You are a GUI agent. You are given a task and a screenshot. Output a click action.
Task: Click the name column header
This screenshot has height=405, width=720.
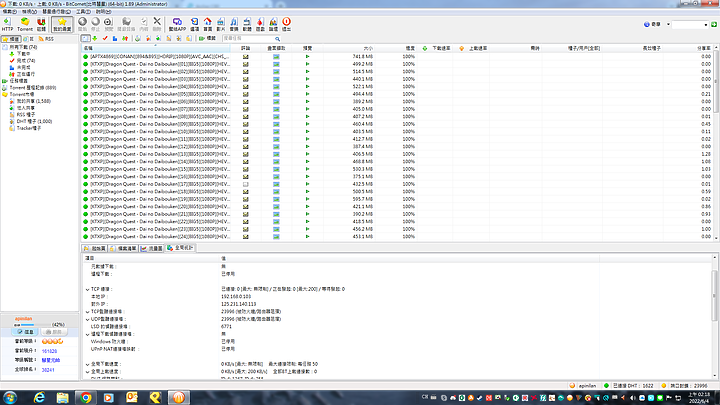pos(156,48)
